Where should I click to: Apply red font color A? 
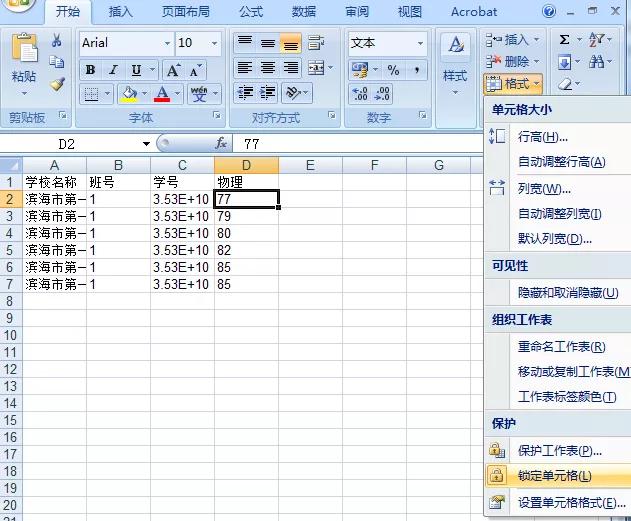point(162,94)
